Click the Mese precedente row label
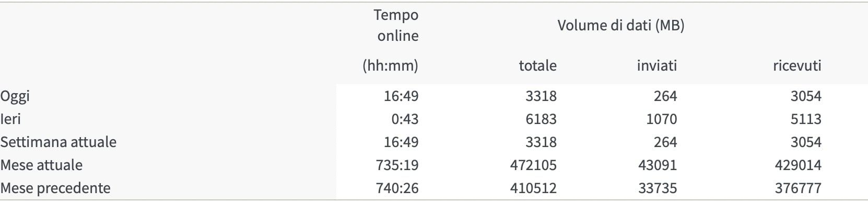 point(56,188)
